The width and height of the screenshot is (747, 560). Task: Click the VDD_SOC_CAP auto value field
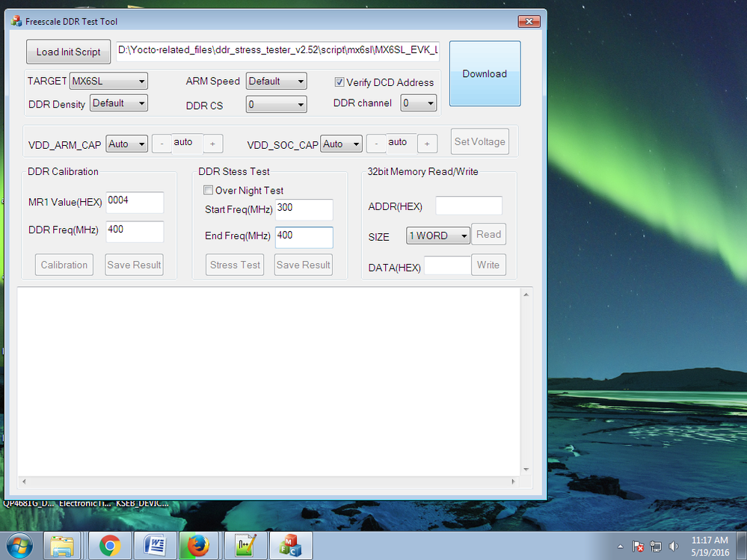click(x=402, y=143)
